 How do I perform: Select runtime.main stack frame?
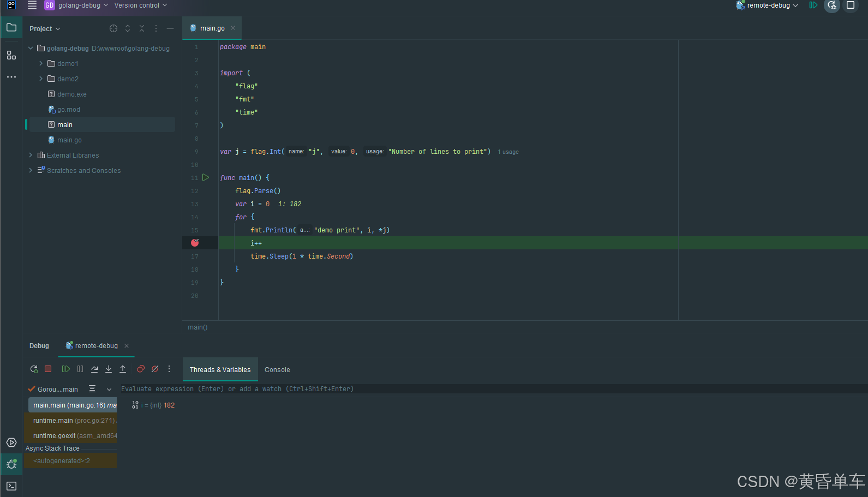pos(73,421)
